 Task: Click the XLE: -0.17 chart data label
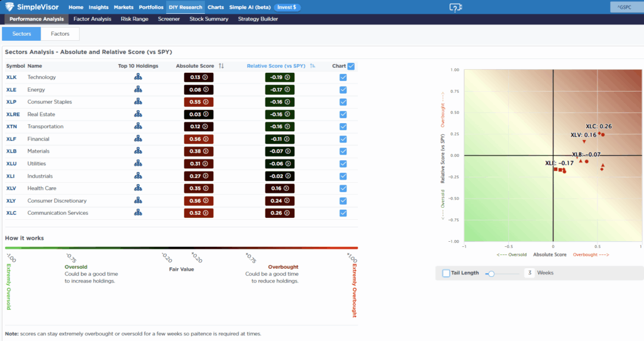[559, 163]
